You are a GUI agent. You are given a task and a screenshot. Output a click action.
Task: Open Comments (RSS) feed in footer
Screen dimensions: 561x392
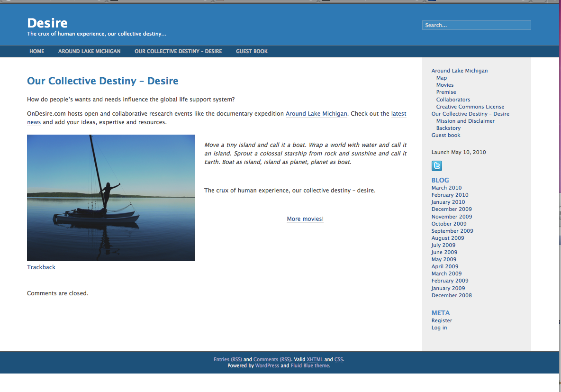pos(272,359)
